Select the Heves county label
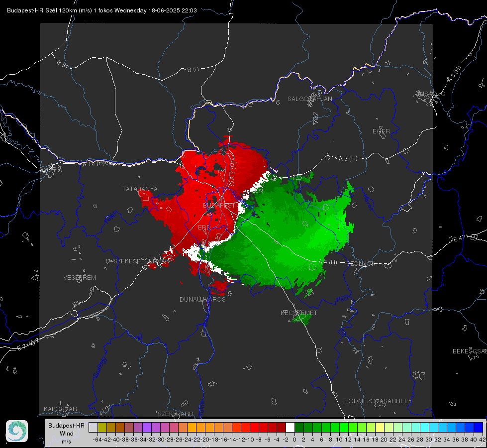Image resolution: width=487 pixels, height=448 pixels. coord(368,203)
